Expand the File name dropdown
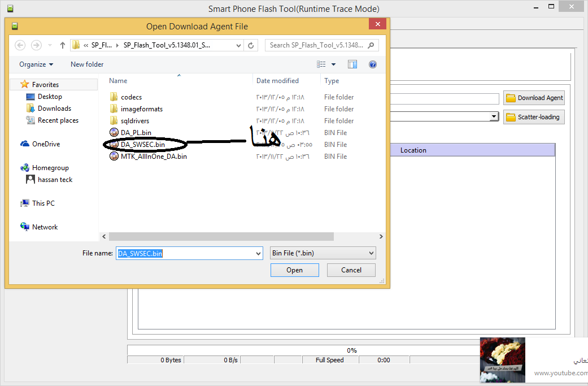The height and width of the screenshot is (386, 588). [x=258, y=254]
